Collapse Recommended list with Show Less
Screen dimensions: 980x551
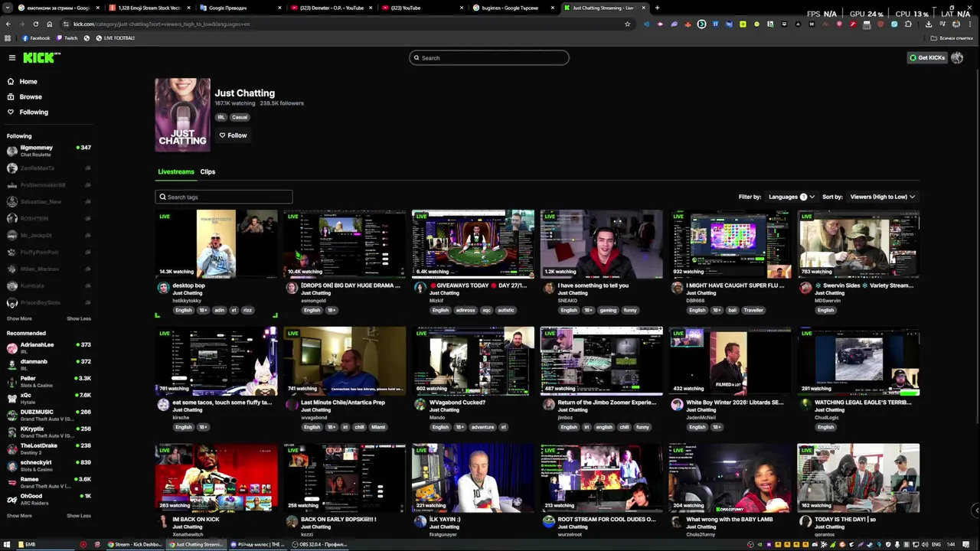79,516
